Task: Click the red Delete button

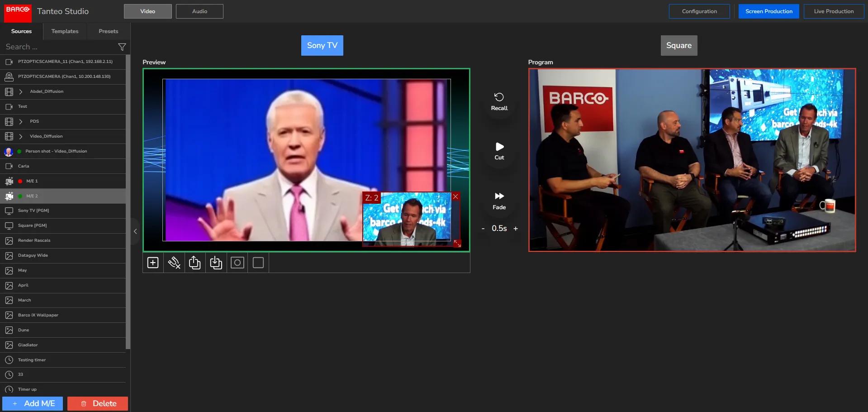Action: coord(98,403)
